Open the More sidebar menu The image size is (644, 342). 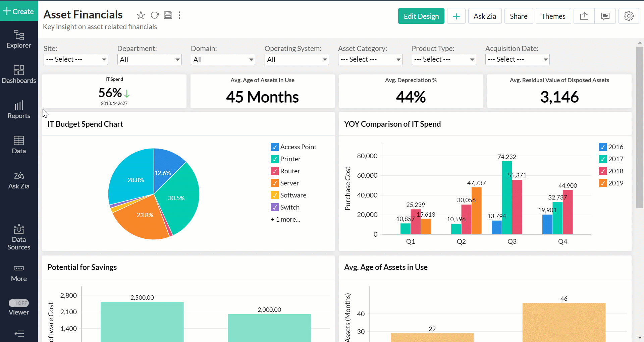point(19,274)
